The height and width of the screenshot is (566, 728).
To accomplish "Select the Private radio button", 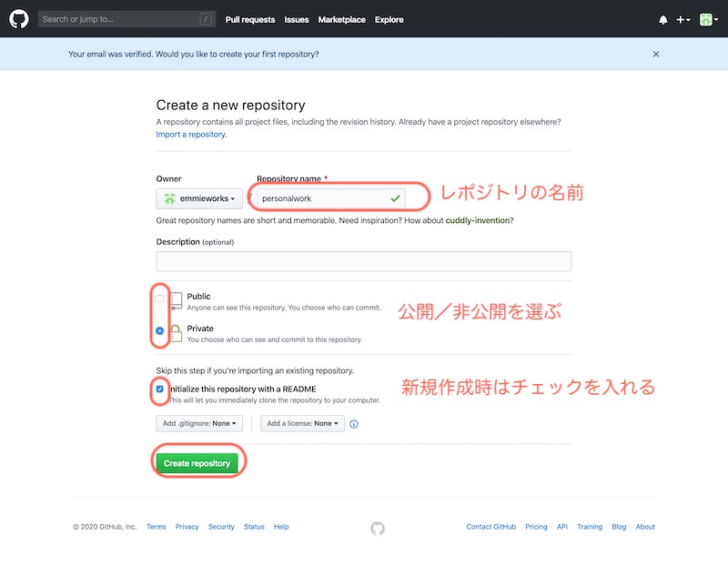I will (160, 330).
